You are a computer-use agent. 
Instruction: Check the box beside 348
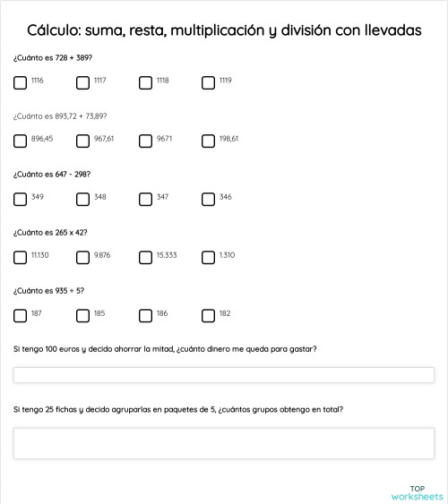82,199
